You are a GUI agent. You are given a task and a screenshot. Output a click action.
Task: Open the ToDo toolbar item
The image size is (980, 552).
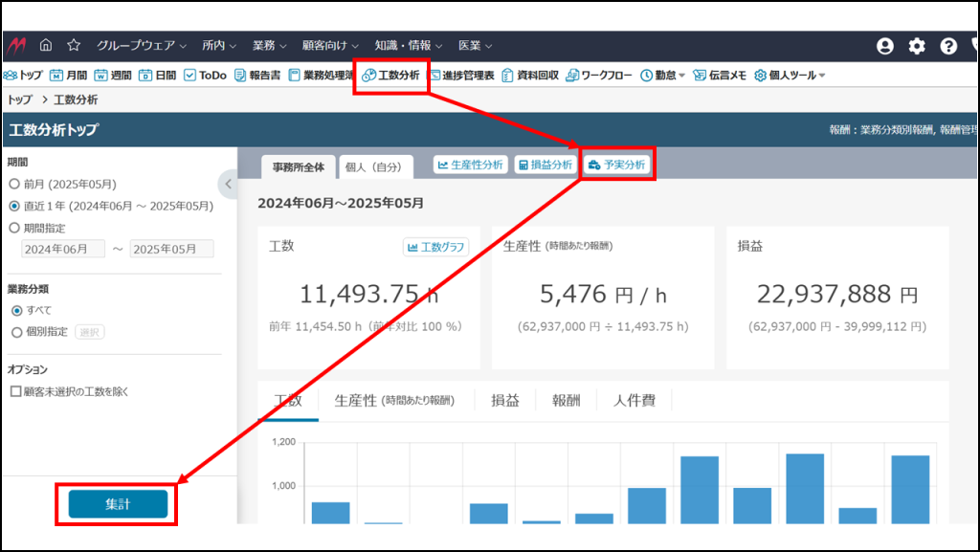205,76
